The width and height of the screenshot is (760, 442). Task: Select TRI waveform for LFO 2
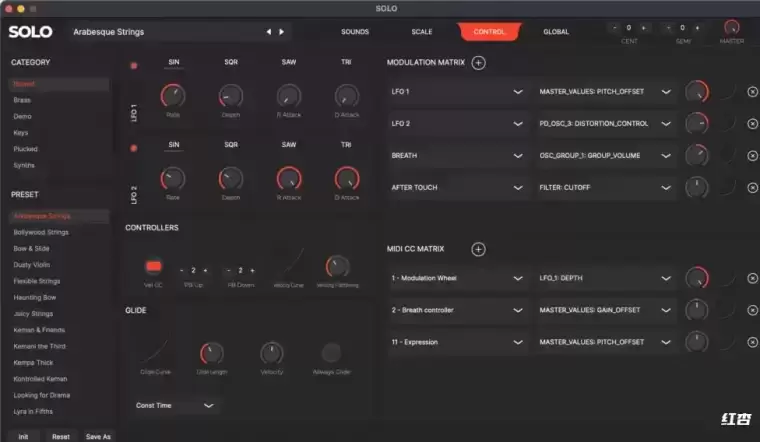pos(346,144)
